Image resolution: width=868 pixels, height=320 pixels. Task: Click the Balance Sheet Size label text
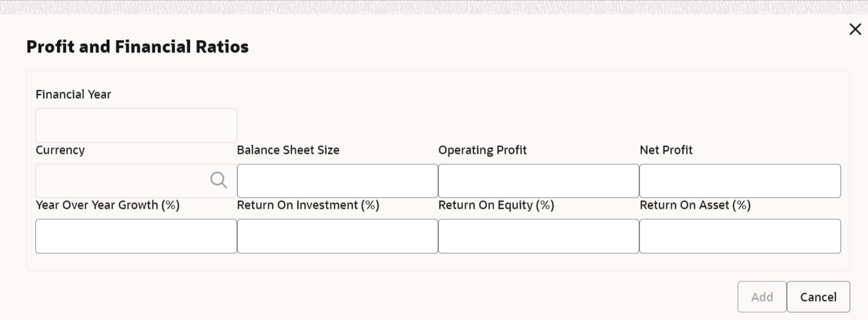click(288, 150)
